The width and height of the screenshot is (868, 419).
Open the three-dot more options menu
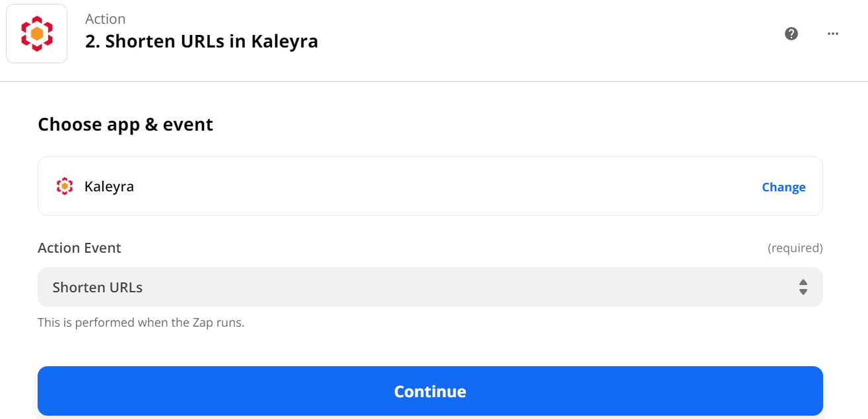(x=833, y=34)
